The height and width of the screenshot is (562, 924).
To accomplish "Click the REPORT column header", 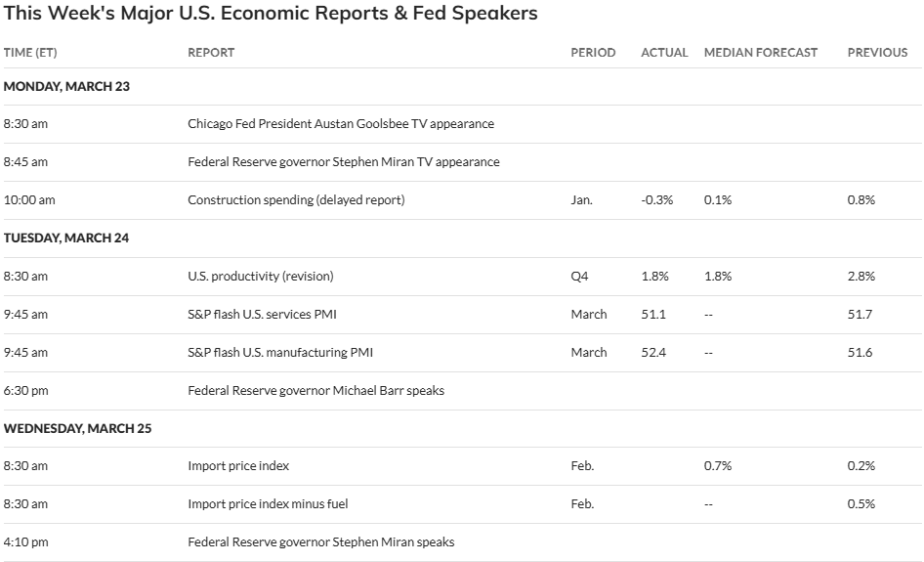I will 211,53.
